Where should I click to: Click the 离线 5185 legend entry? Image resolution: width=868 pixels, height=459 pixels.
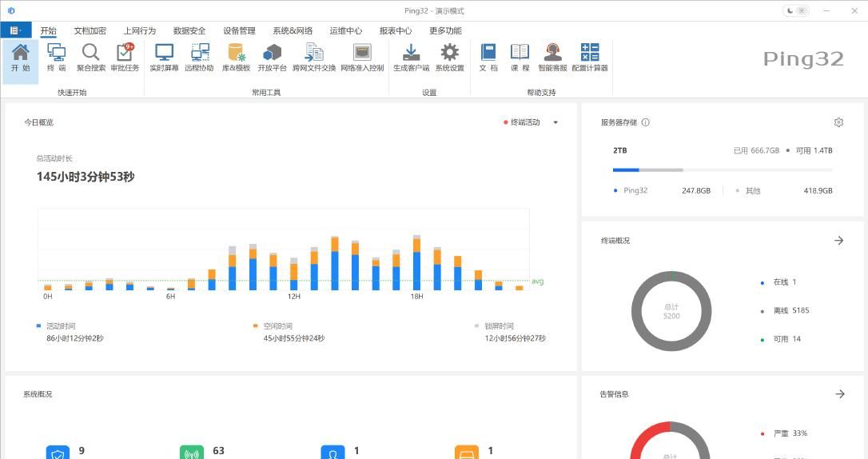tap(785, 310)
